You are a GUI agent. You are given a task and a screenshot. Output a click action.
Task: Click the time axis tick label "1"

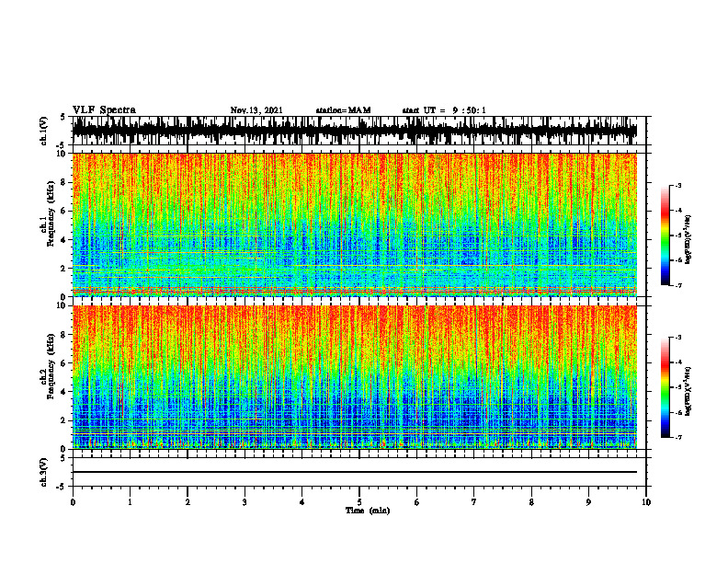(130, 502)
